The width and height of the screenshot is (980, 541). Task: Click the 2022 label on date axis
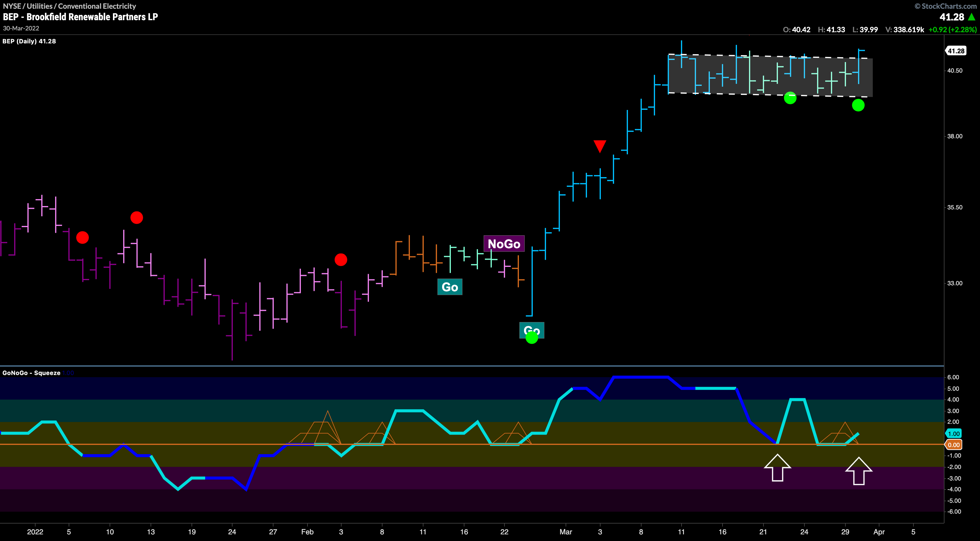pos(35,532)
